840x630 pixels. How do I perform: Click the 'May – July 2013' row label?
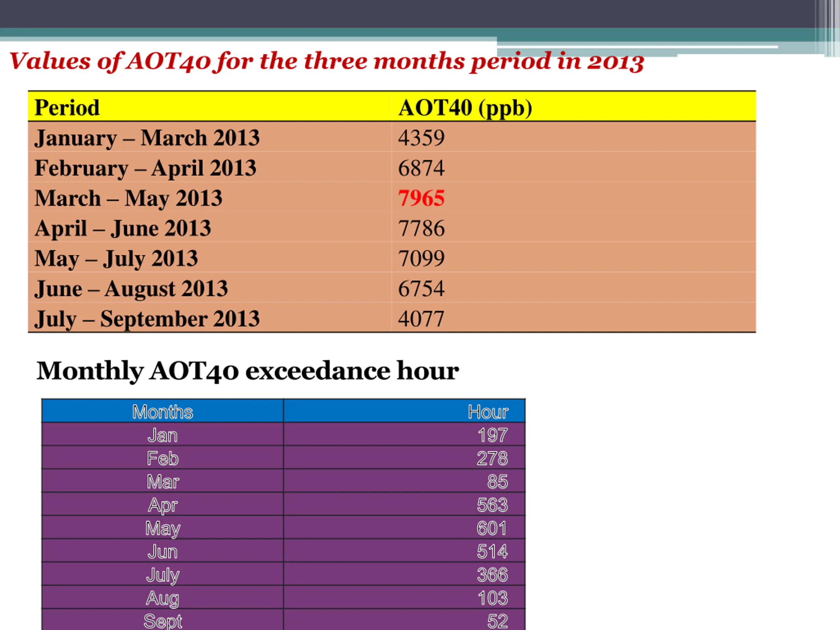click(116, 259)
